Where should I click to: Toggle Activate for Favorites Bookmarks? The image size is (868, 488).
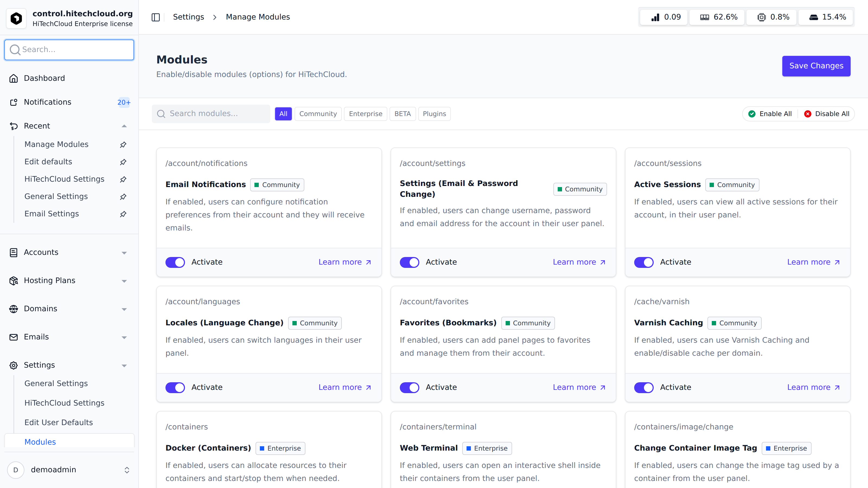point(409,387)
